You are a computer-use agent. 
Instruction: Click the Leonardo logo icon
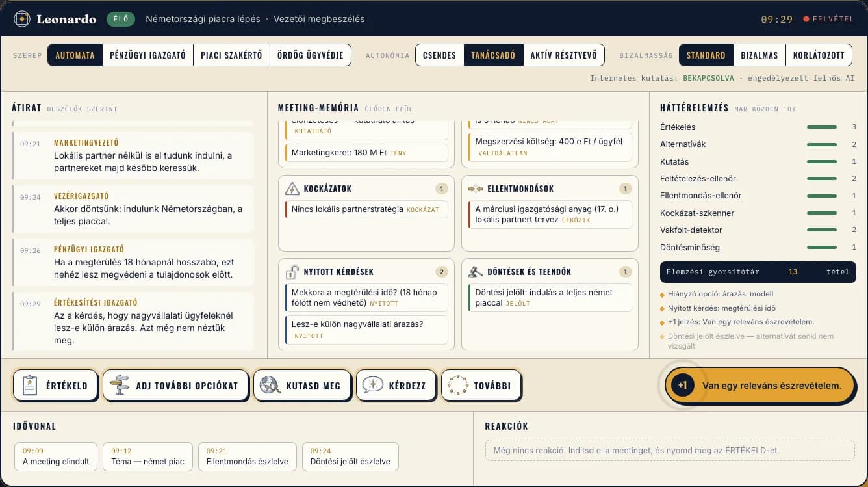tap(22, 19)
